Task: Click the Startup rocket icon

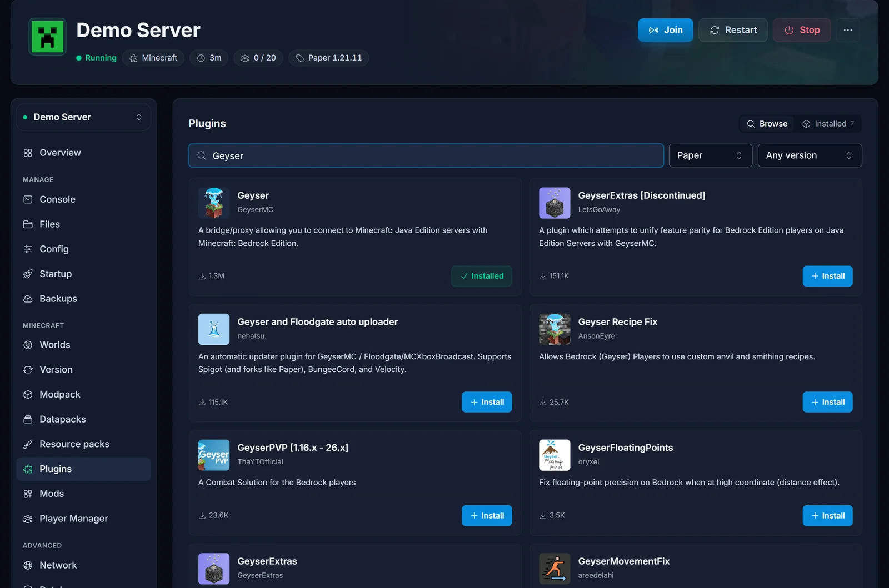Action: 28,274
